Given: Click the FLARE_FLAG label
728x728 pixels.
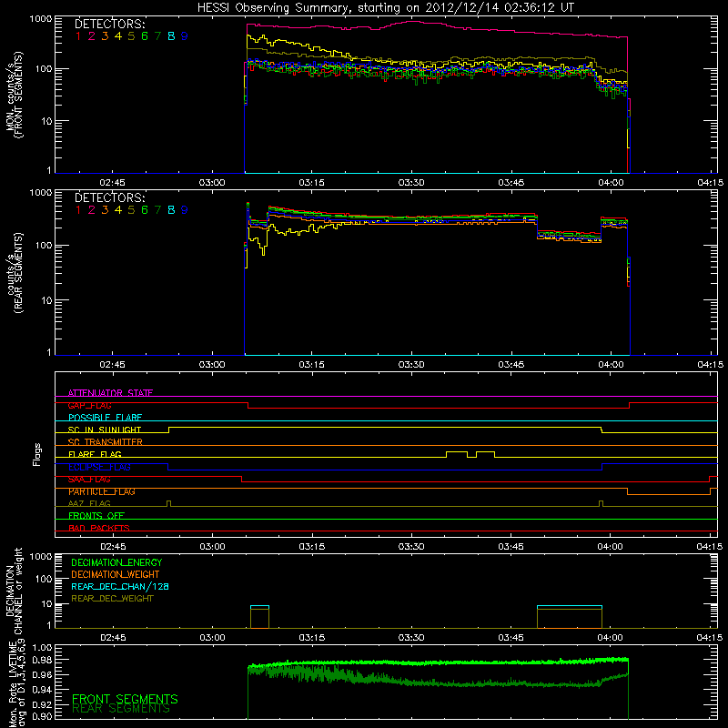Looking at the screenshot, I should [95, 454].
